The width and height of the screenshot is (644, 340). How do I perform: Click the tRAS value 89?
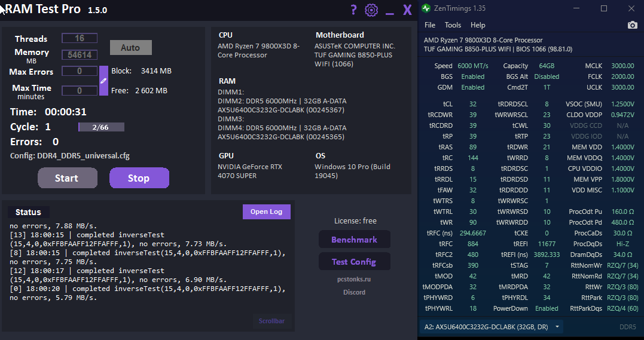tap(473, 147)
